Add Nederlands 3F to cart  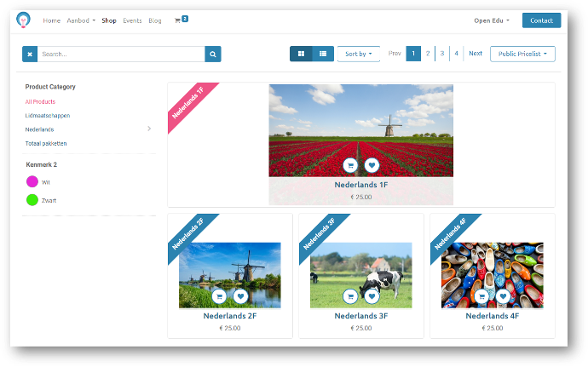point(350,296)
